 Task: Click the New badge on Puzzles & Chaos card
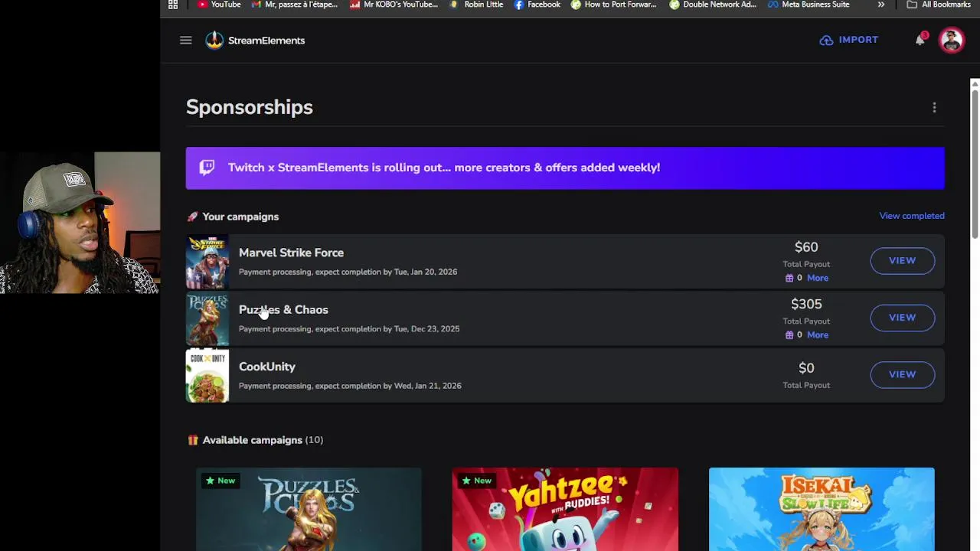pyautogui.click(x=220, y=481)
